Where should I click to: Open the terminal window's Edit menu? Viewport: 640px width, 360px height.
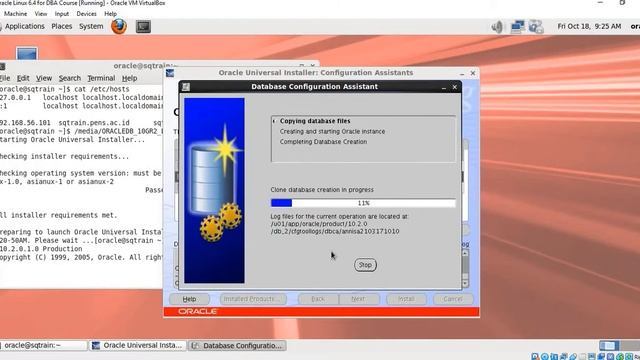(23, 78)
